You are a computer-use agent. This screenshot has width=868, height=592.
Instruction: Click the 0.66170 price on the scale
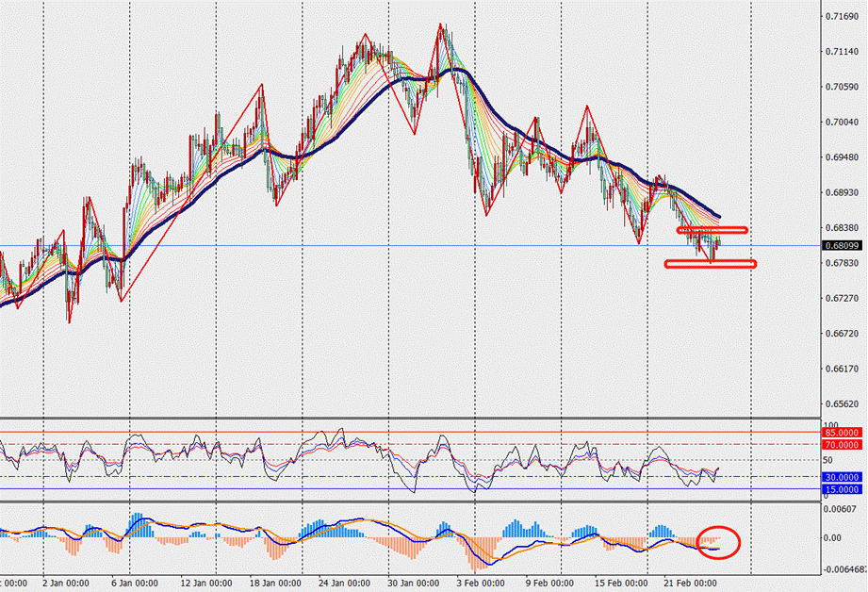pyautogui.click(x=840, y=369)
